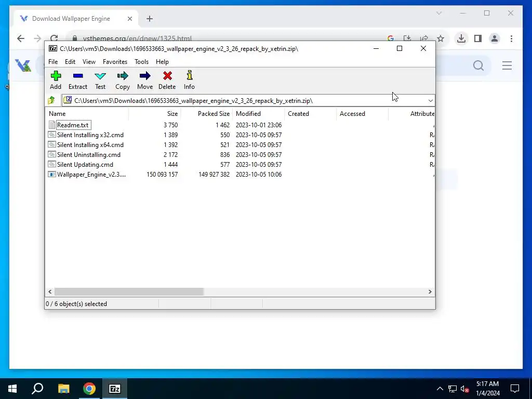Click the scrollbar right arrow
The image size is (532, 399).
click(x=430, y=292)
